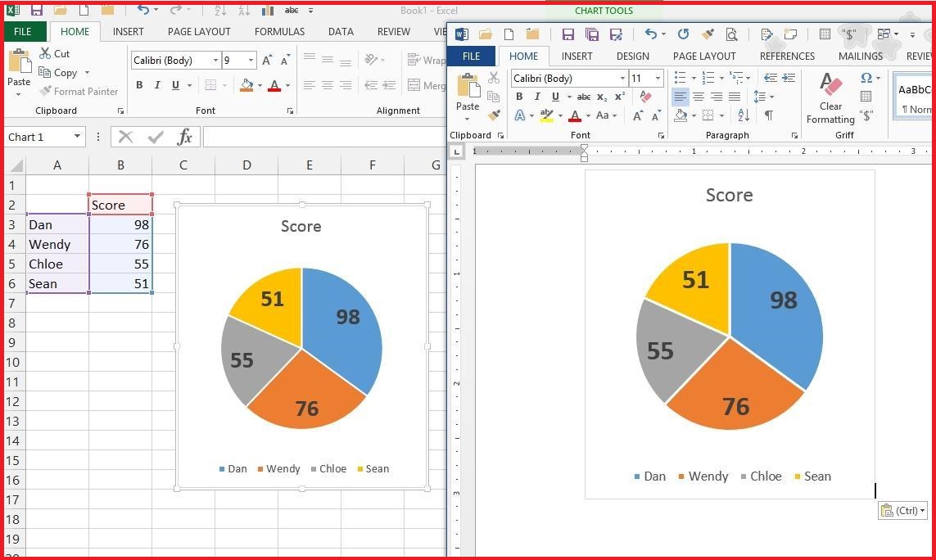Click Word's increase indent icon
This screenshot has height=560, width=936.
tap(788, 78)
